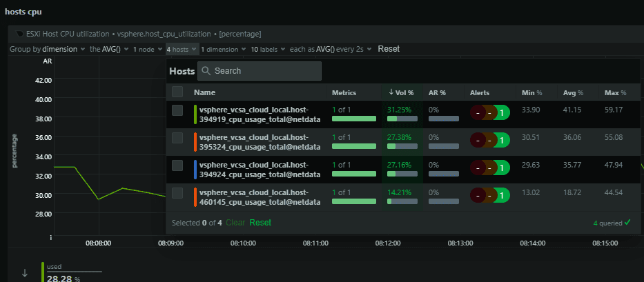Click the sort arrow on Vol % column
This screenshot has width=644, height=282.
(391, 92)
